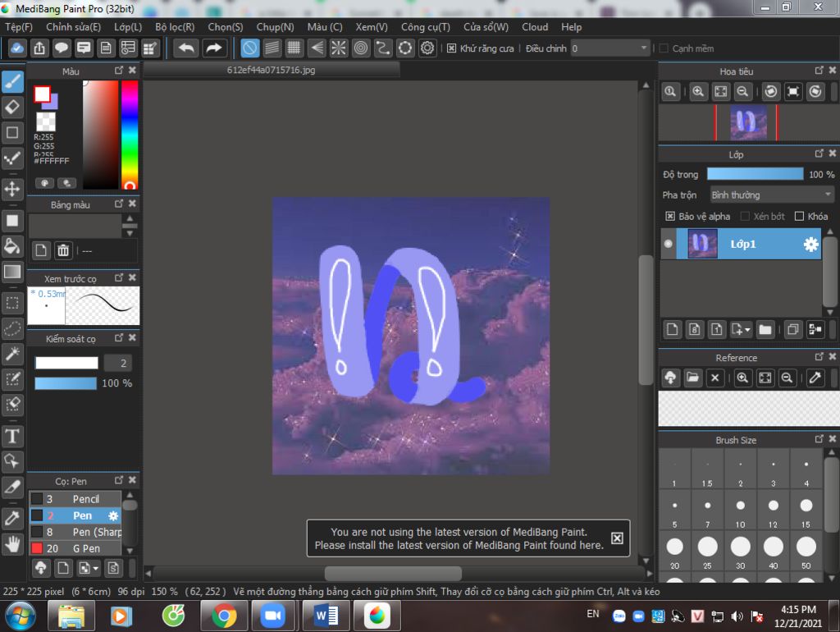Image resolution: width=840 pixels, height=632 pixels.
Task: Toggle the Cạnh mềm checkbox
Action: point(663,48)
